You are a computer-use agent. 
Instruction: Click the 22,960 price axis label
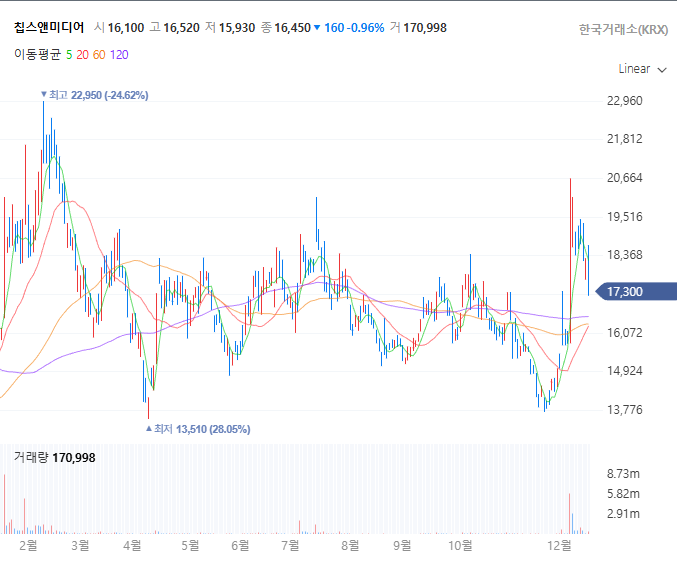[625, 101]
